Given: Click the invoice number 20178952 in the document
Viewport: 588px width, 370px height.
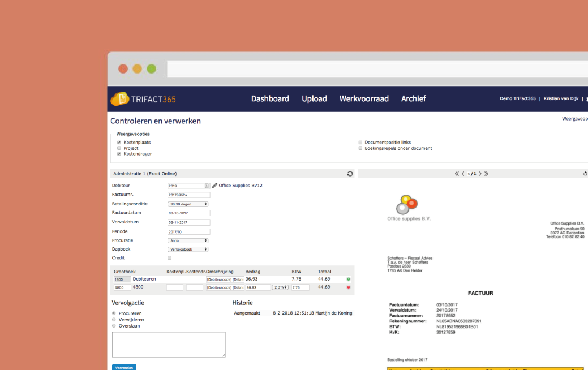Looking at the screenshot, I should (x=446, y=316).
